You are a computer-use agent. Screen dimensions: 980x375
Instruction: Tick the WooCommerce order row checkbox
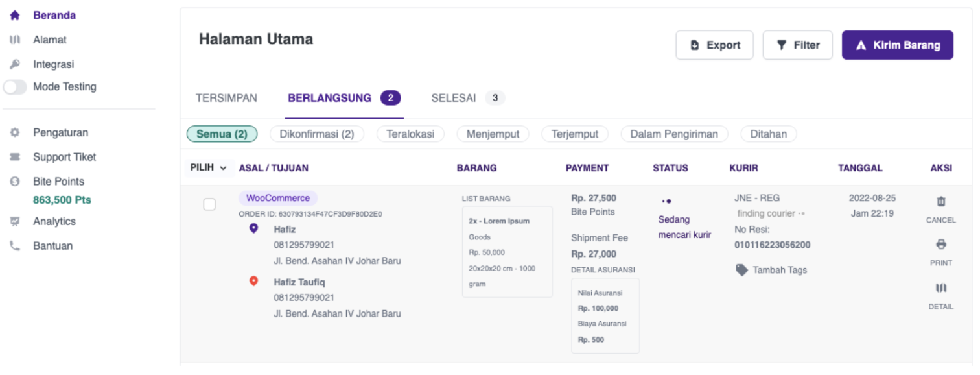coord(209,204)
